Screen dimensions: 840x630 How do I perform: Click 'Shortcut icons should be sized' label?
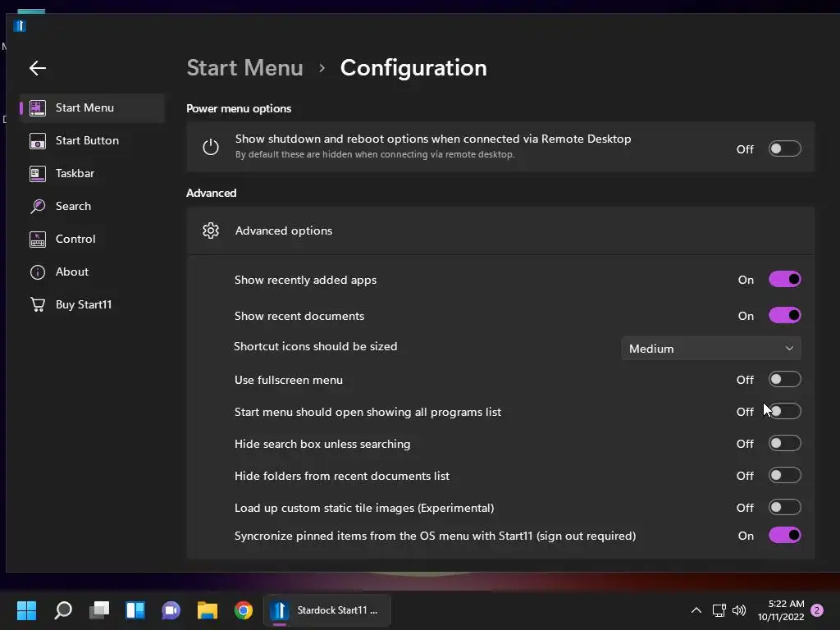point(316,347)
